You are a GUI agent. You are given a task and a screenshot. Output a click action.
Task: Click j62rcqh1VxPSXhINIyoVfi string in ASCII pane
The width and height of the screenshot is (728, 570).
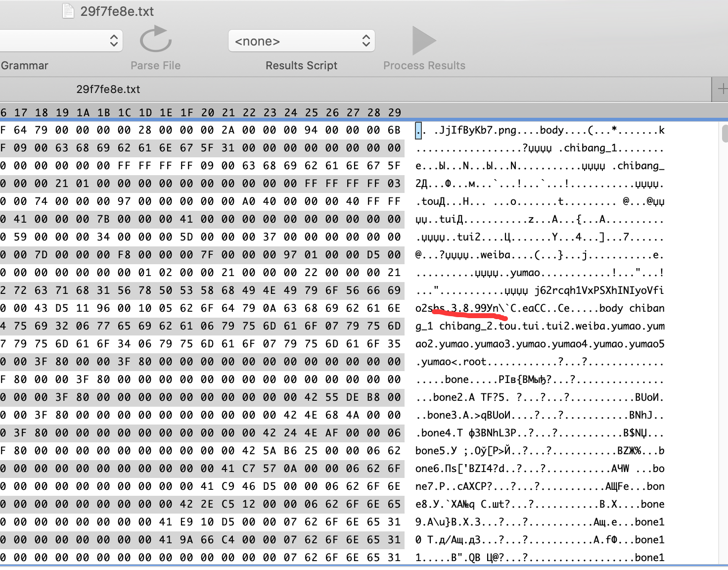[x=599, y=290]
